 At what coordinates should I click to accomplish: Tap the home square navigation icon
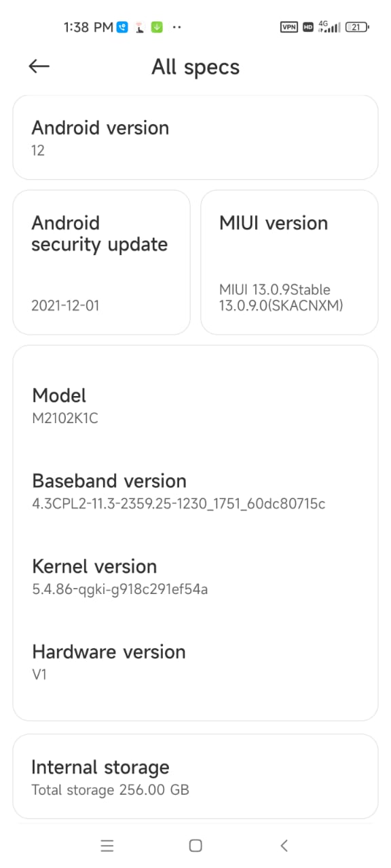click(195, 845)
